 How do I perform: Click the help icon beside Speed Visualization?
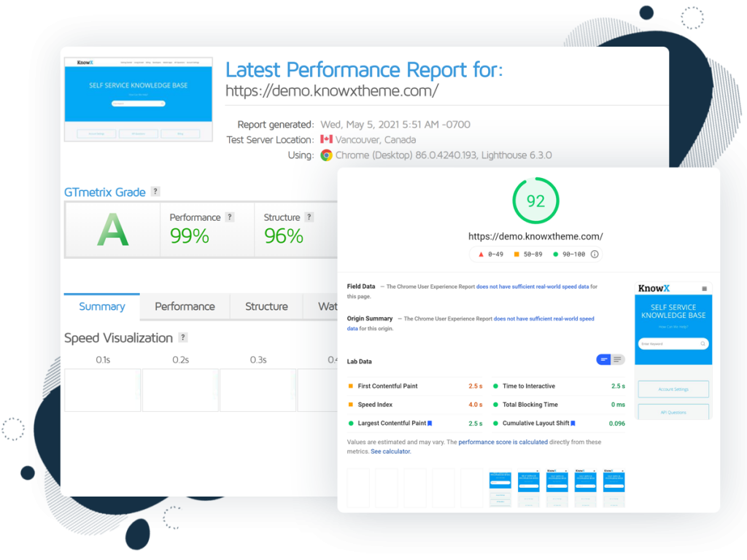(183, 338)
